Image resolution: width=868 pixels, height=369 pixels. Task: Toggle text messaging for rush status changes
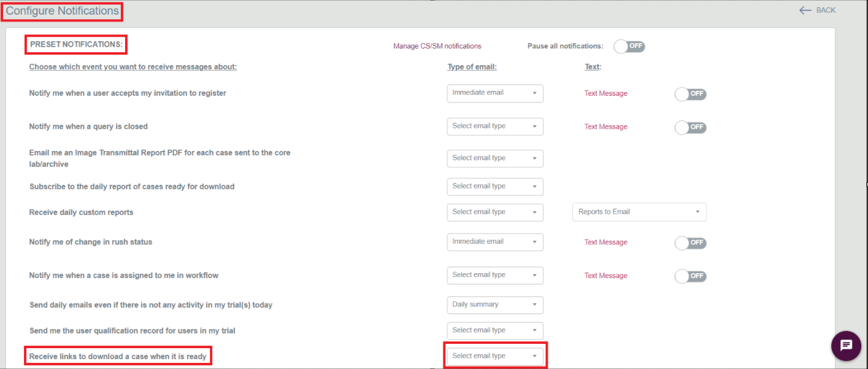pyautogui.click(x=690, y=242)
